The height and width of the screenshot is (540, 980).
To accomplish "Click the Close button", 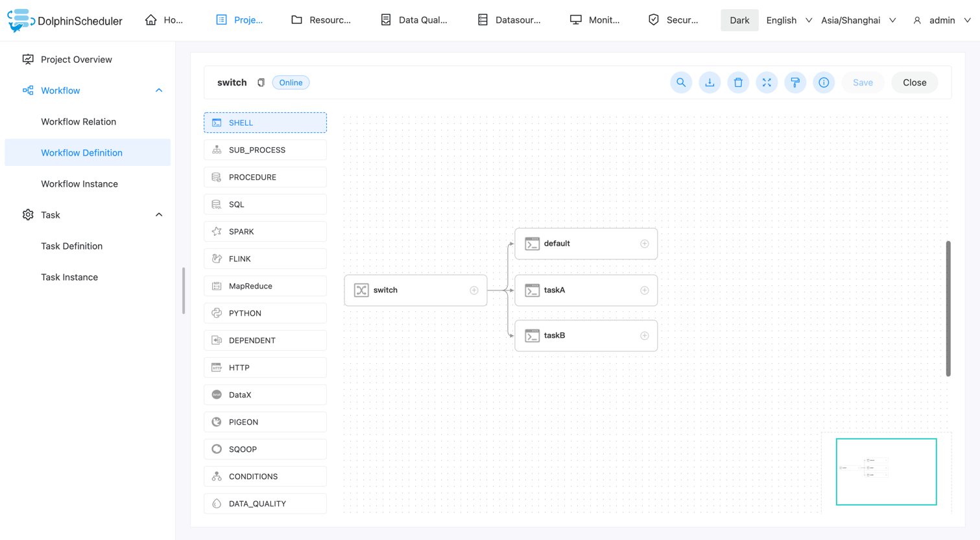I will click(x=914, y=82).
